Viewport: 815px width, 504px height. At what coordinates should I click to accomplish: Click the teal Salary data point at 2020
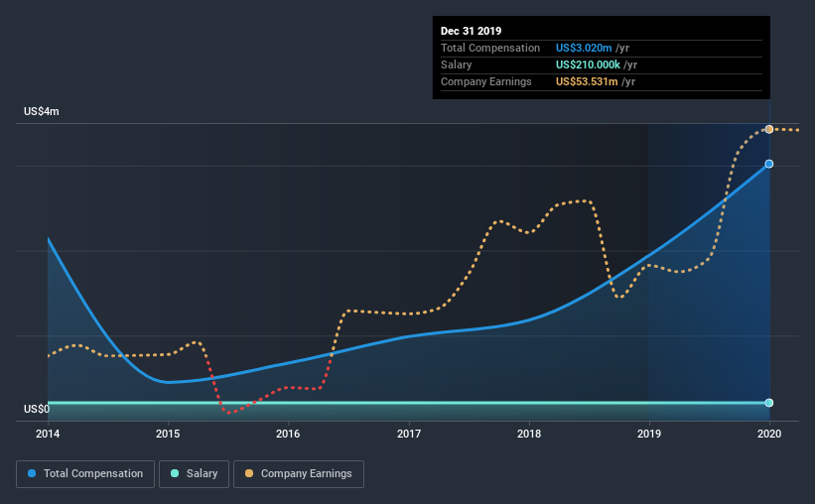tap(769, 403)
